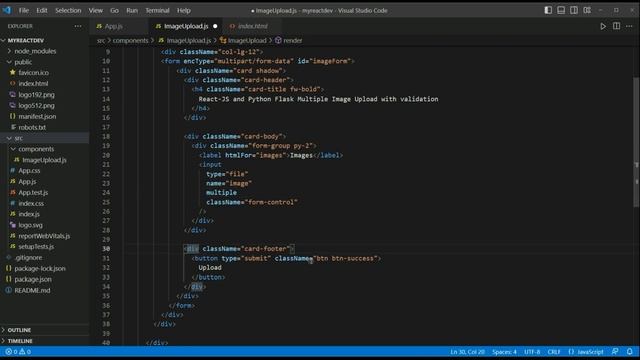
Task: Click the ImageUpload.js breadcrumb
Action: tap(184, 40)
